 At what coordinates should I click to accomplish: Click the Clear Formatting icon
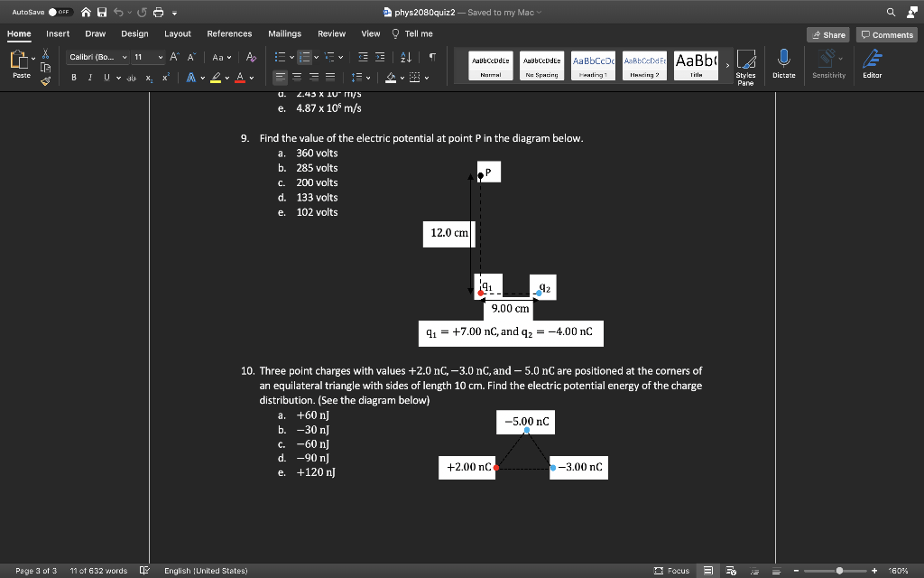pos(251,57)
